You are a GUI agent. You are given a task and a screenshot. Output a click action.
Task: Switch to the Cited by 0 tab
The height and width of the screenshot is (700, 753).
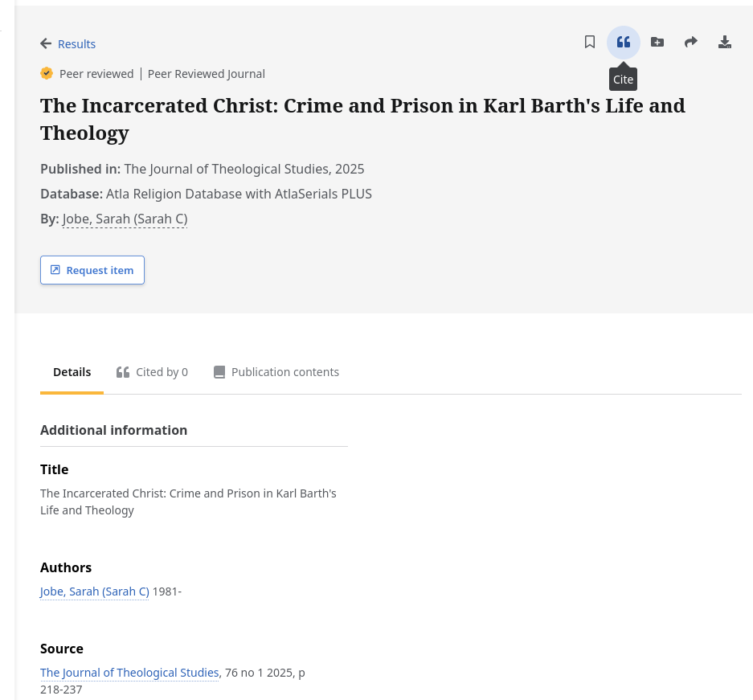[162, 371]
